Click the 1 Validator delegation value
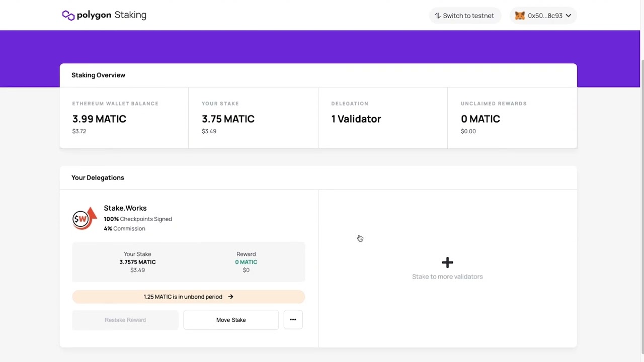Screen dimensions: 644x362 pyautogui.click(x=356, y=119)
